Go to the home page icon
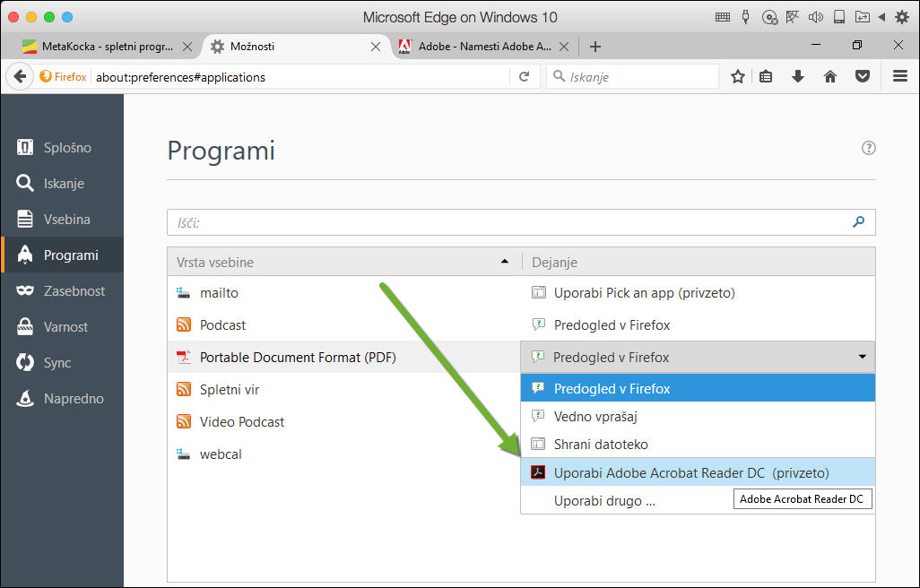Screen dimensions: 920x588 click(x=829, y=77)
